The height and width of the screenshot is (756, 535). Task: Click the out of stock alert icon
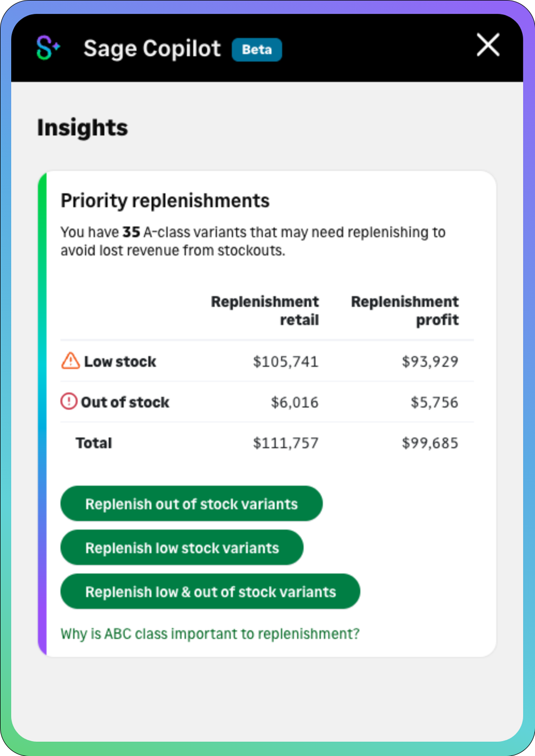[68, 401]
